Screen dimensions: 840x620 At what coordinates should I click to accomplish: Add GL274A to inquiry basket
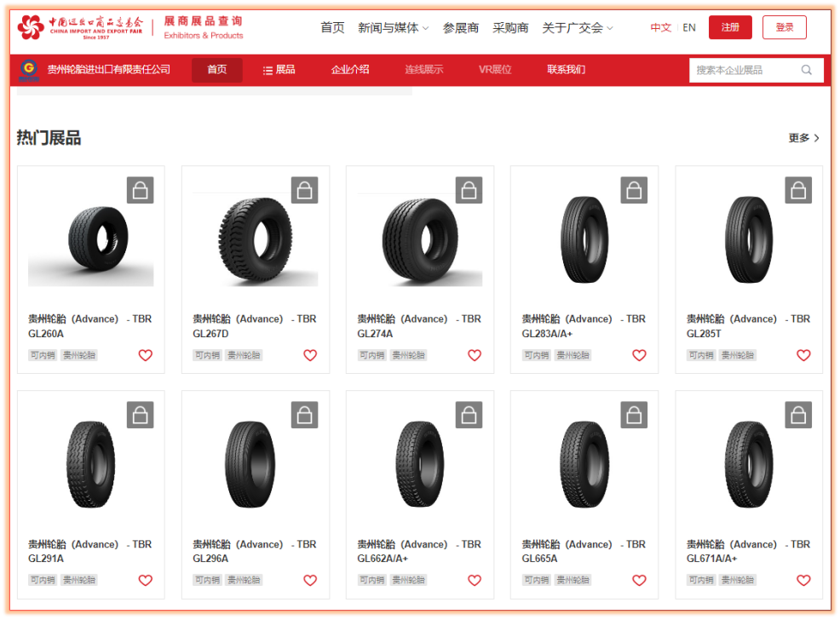pos(469,190)
